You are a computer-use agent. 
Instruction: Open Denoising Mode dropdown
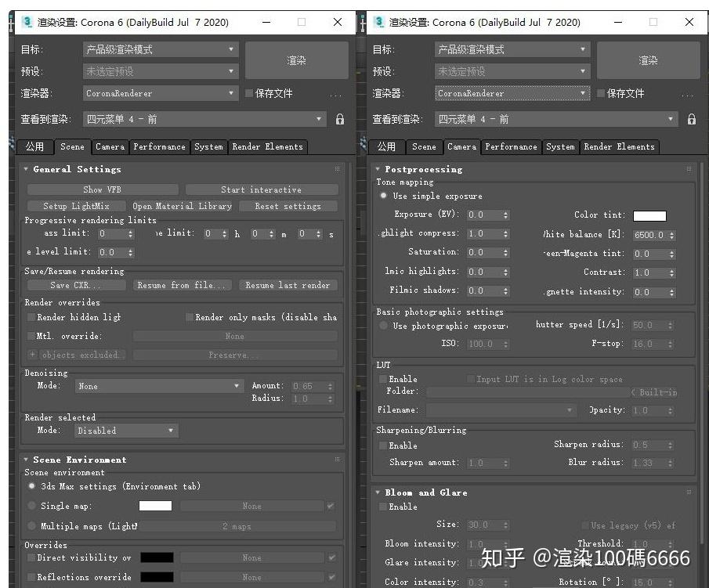coord(159,386)
